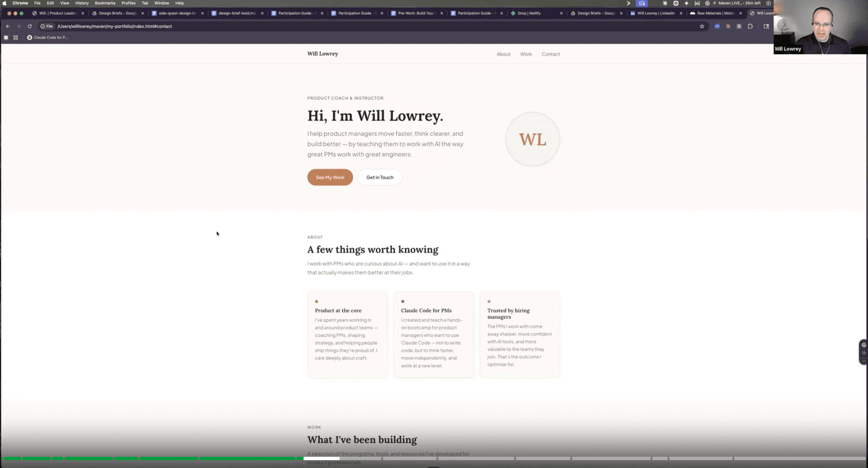Click the bar-chart menu bar icon

coord(697,3)
